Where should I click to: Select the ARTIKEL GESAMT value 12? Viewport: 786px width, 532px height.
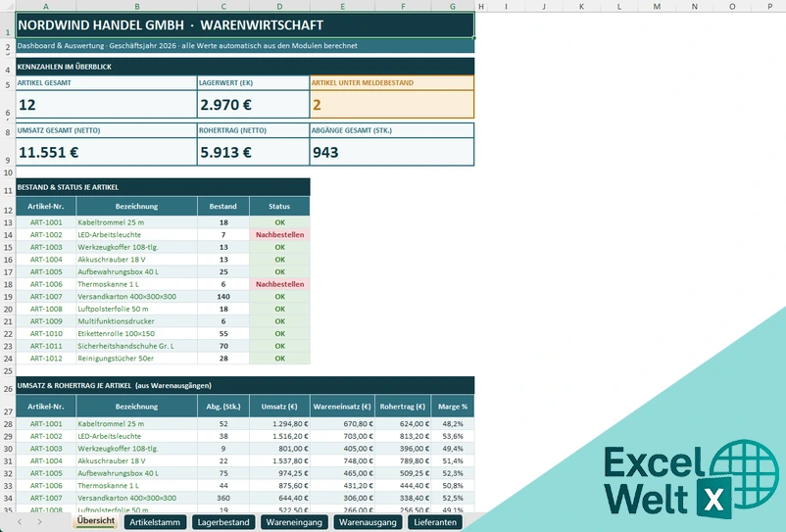pos(106,105)
